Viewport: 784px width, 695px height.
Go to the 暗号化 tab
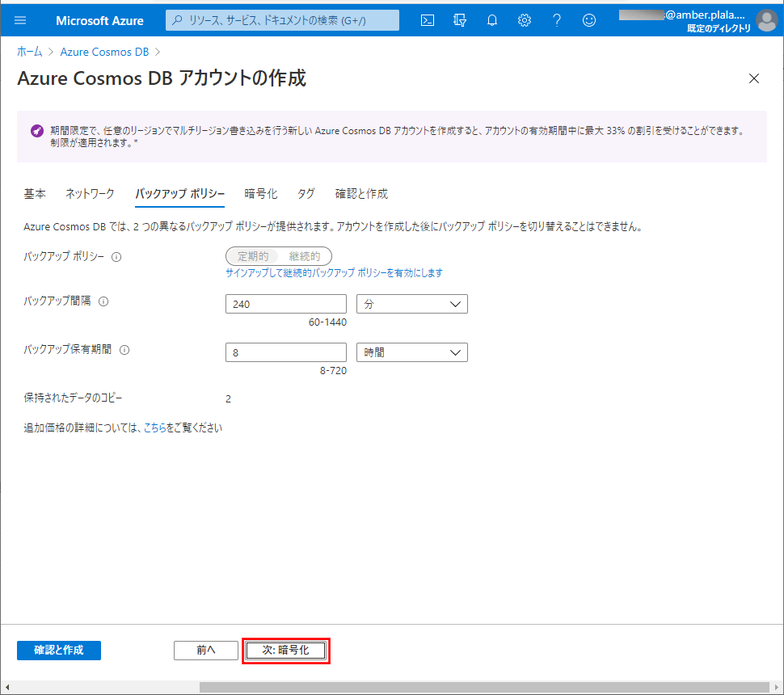[261, 194]
